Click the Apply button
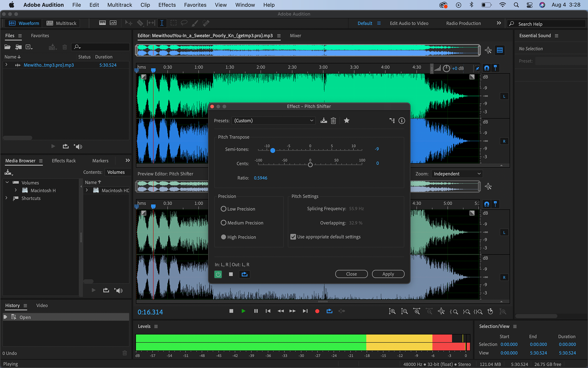Viewport: 588px width, 368px height. (x=388, y=274)
